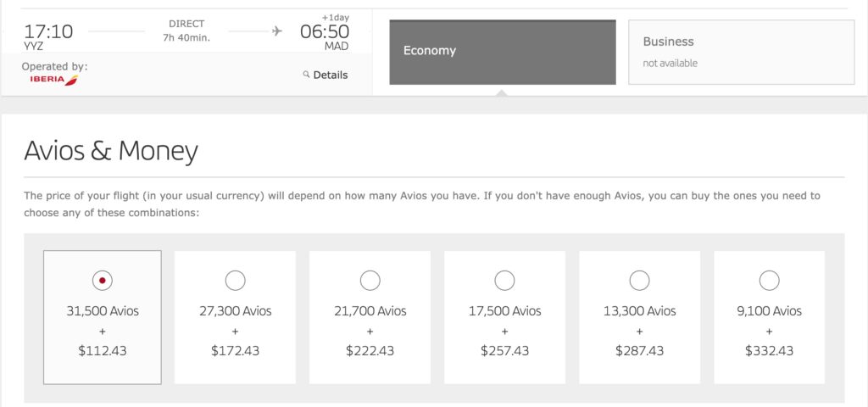
Task: Open the flight Details link
Action: (x=330, y=75)
